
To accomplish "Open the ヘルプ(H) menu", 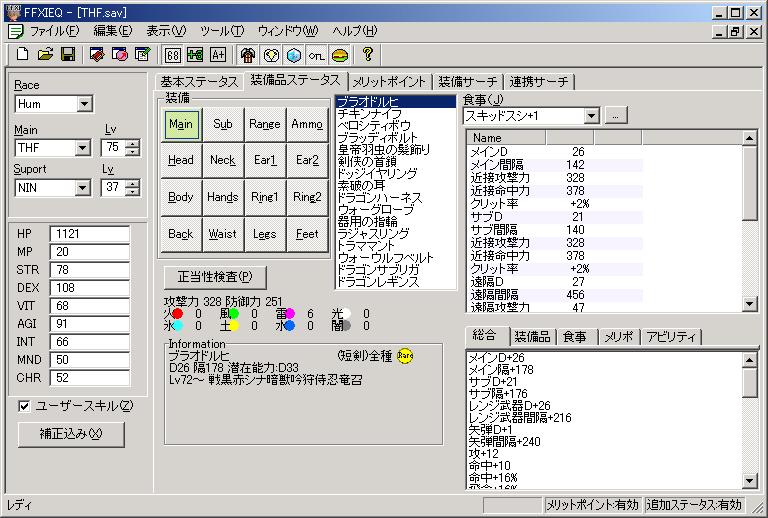I will (355, 31).
